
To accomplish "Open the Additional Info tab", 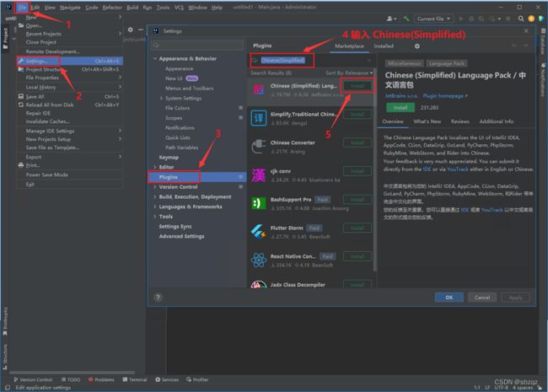I will (497, 121).
